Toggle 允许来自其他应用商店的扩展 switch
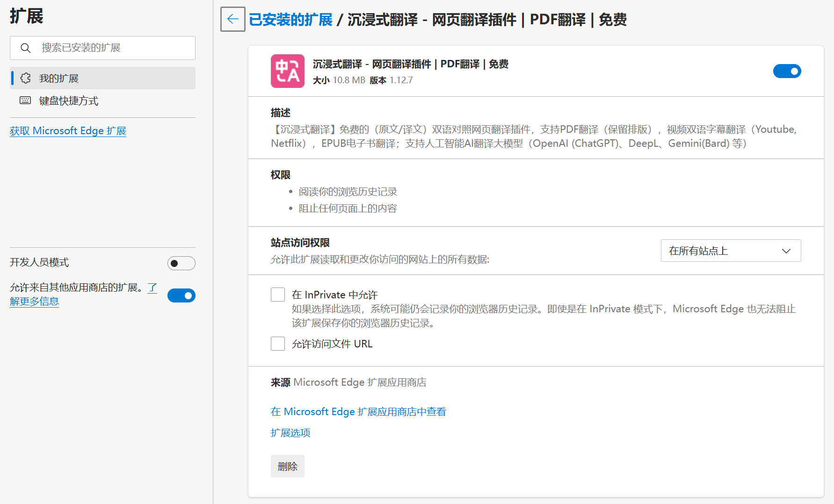The width and height of the screenshot is (834, 504). (181, 295)
